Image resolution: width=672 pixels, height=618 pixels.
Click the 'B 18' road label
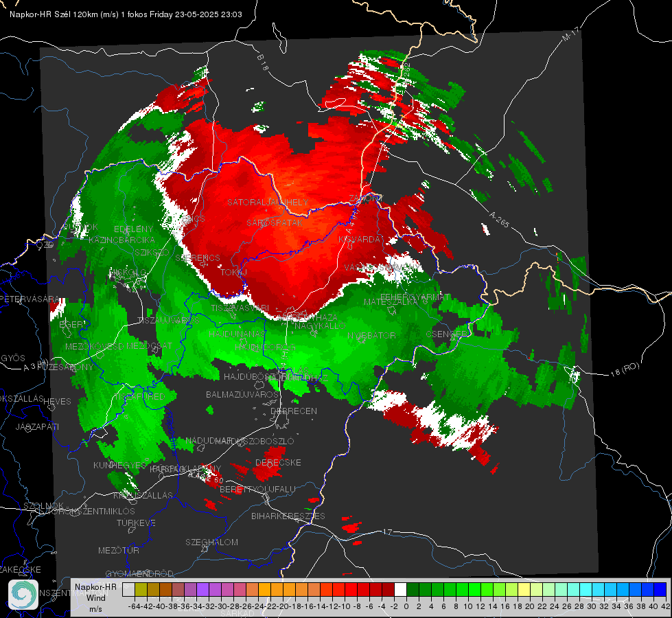tap(263, 62)
